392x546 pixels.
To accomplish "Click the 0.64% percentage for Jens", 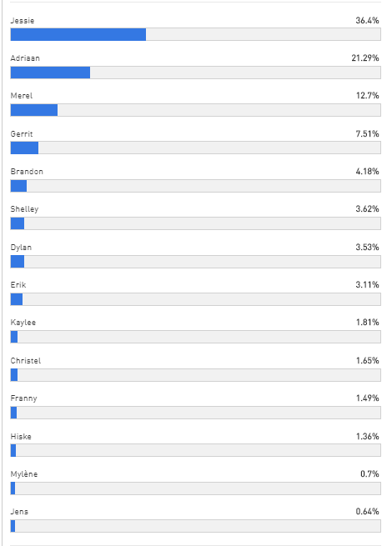I will [x=367, y=512].
